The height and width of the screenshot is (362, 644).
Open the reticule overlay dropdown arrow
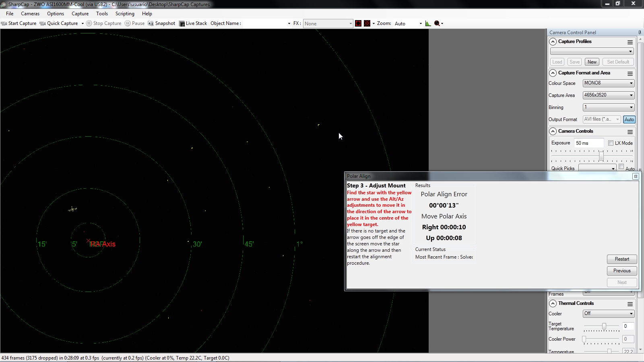(374, 23)
